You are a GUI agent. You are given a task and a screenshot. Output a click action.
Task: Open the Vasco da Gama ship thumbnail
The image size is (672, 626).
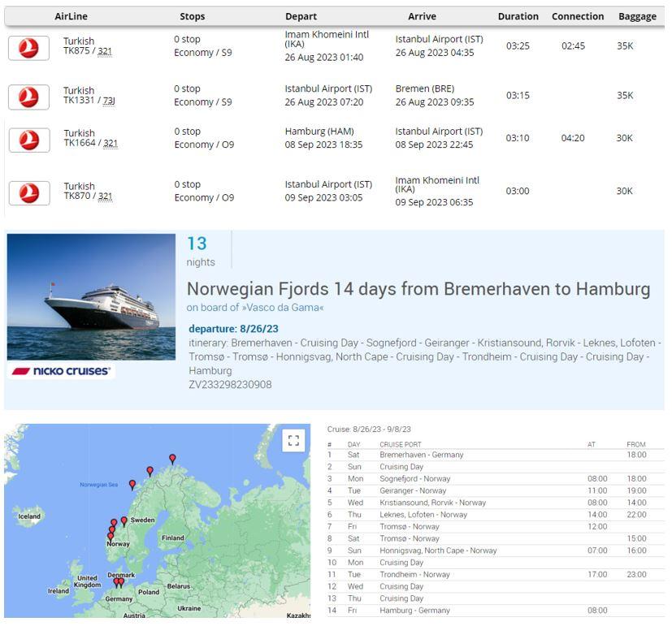click(x=91, y=296)
